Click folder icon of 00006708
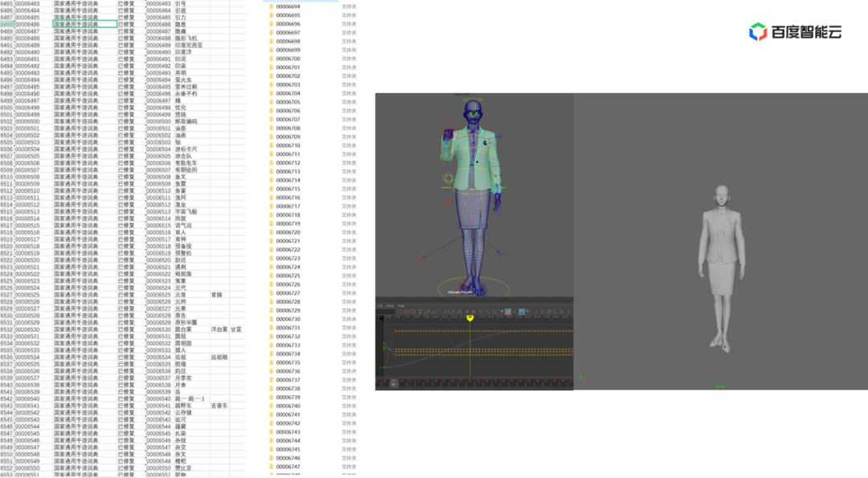 (x=272, y=128)
